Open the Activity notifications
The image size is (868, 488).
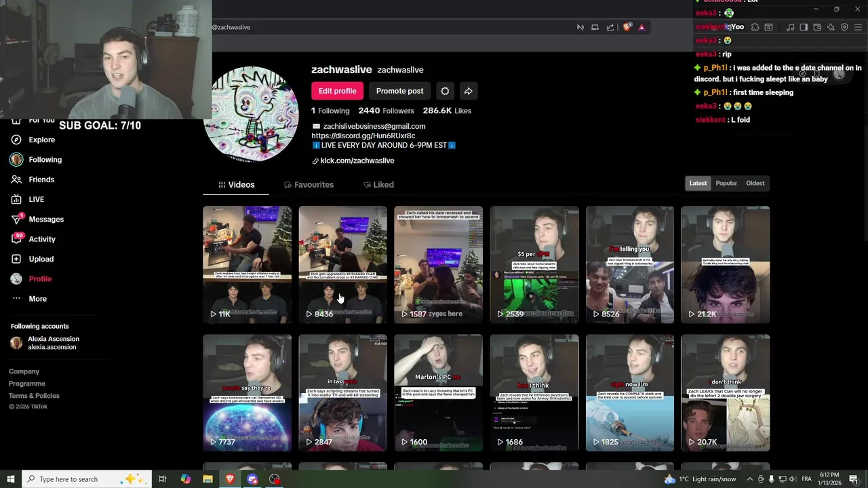[33, 239]
